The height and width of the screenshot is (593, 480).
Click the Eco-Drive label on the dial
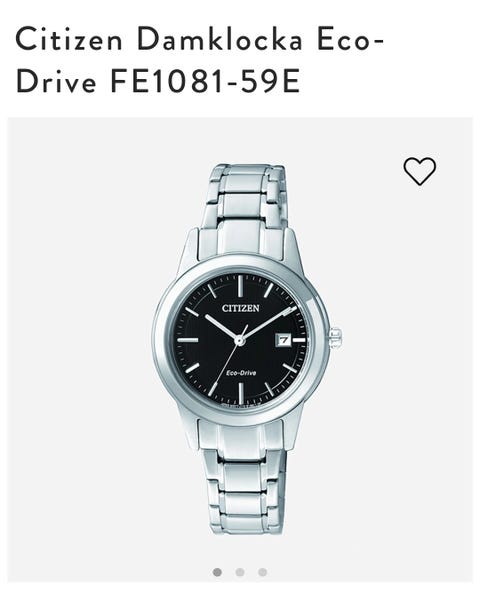[x=241, y=373]
